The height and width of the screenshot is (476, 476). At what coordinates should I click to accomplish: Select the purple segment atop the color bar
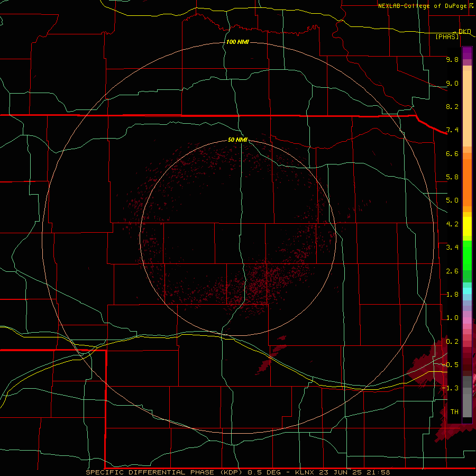click(x=467, y=53)
